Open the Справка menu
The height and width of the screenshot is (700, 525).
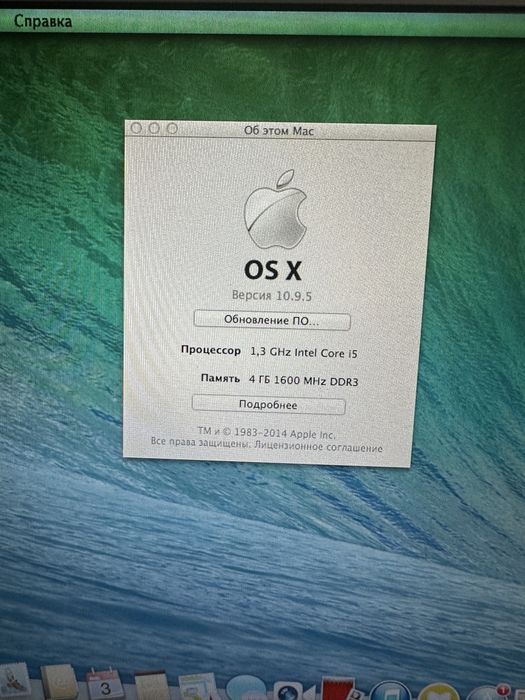click(43, 21)
